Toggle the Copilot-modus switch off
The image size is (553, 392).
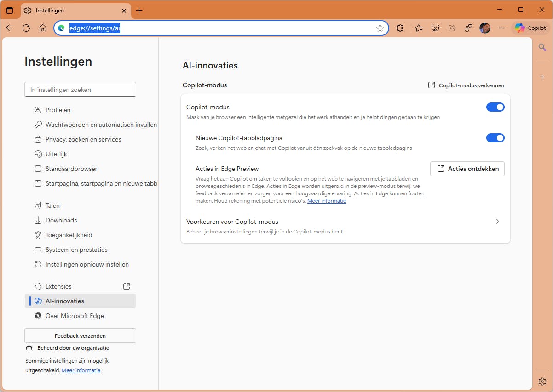click(495, 107)
